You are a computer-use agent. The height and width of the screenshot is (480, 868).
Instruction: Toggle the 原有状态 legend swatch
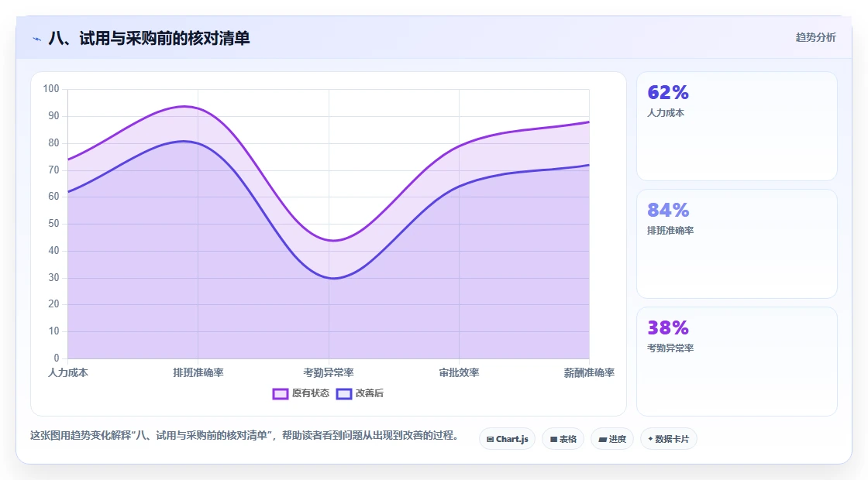tap(280, 394)
